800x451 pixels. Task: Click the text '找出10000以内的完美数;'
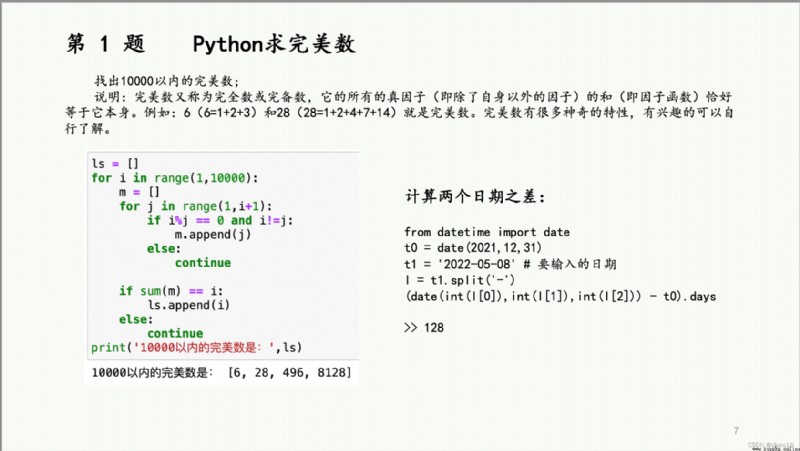[x=166, y=81]
